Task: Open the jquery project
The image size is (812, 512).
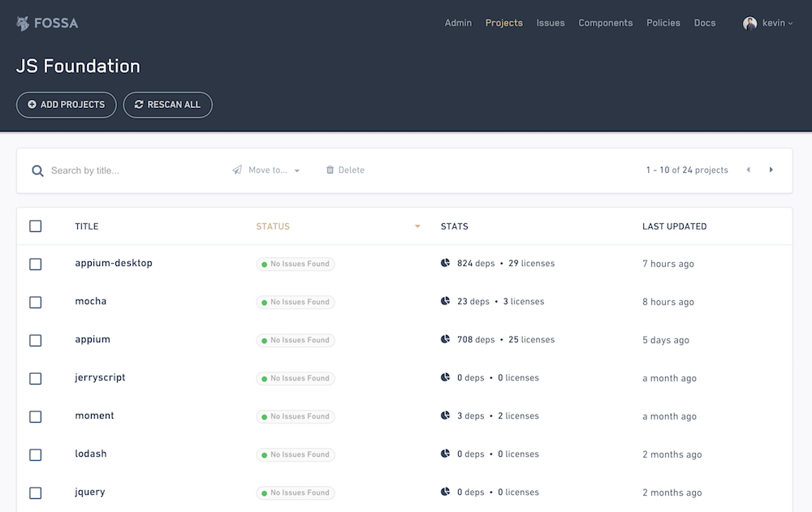Action: tap(89, 492)
